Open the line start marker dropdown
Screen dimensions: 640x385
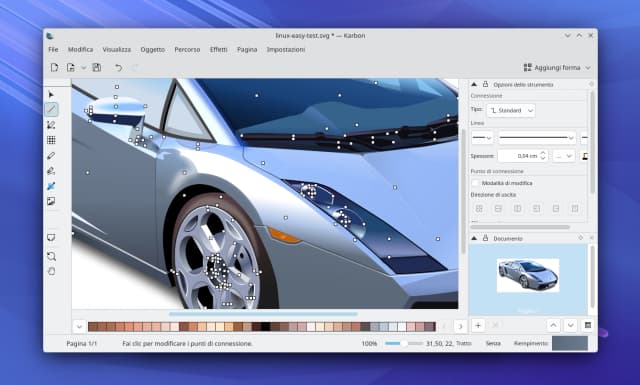482,138
